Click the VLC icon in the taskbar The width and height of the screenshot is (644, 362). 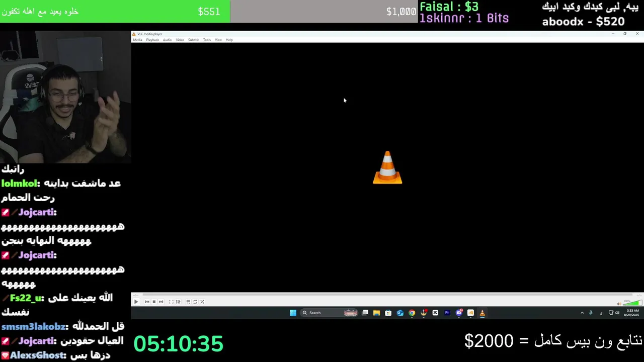point(482,313)
